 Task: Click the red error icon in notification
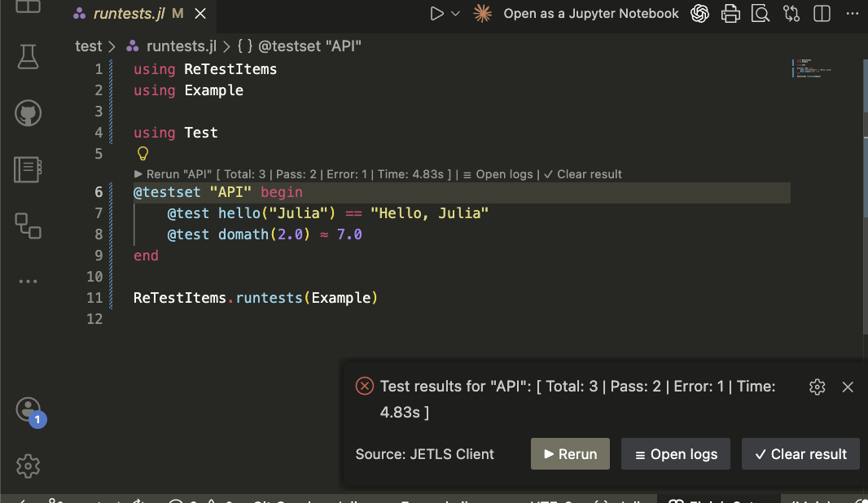364,386
